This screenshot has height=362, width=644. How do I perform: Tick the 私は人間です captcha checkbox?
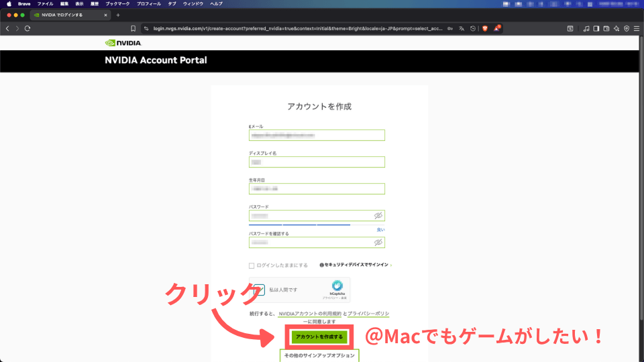tap(259, 290)
